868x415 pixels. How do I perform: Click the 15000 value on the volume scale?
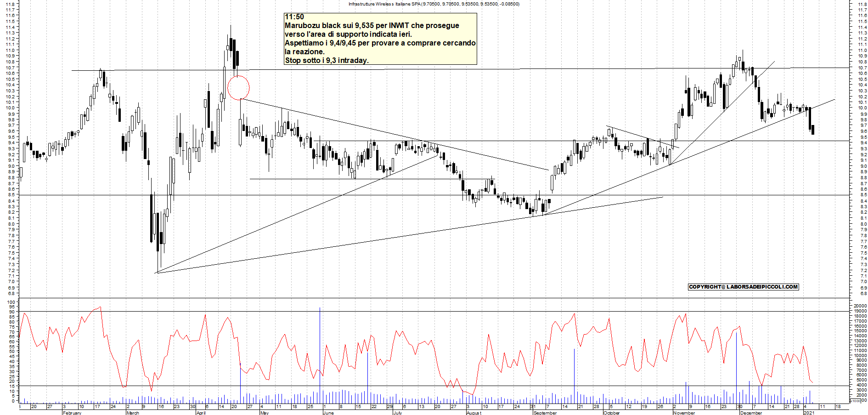(860, 331)
